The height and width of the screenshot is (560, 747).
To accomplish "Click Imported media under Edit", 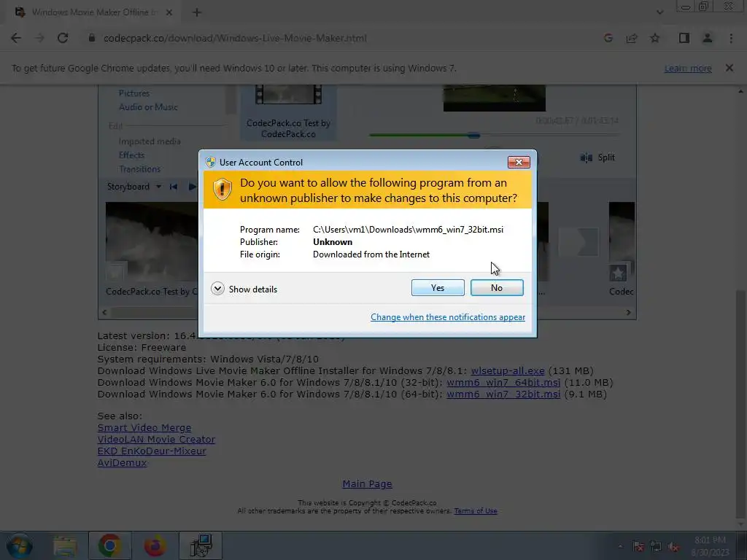I will tap(150, 141).
